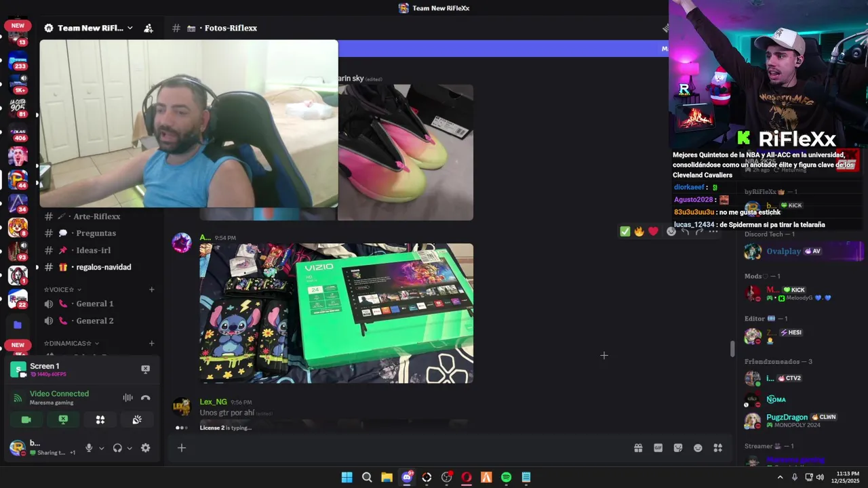This screenshot has height=488, width=868.
Task: Show hidden system tray icons
Action: [x=780, y=477]
